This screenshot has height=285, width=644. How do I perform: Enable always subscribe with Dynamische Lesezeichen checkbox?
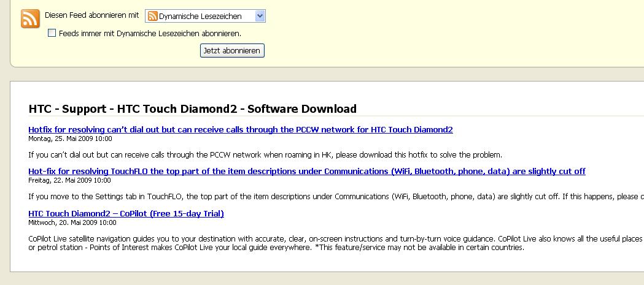tap(52, 33)
